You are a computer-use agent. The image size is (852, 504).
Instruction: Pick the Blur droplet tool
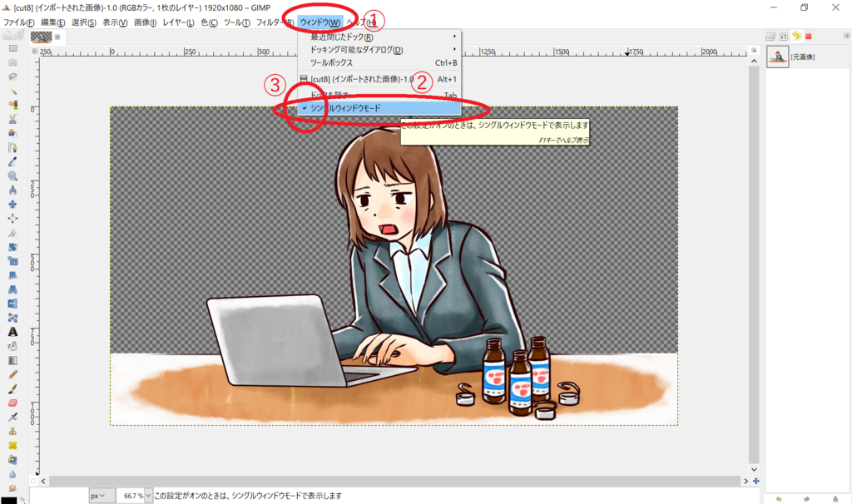[x=12, y=473]
